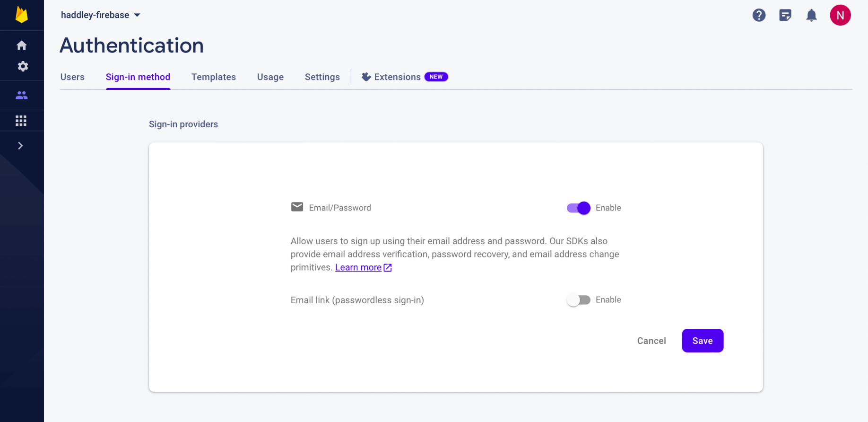Go to Project Overview home icon
Image resolution: width=868 pixels, height=422 pixels.
22,45
